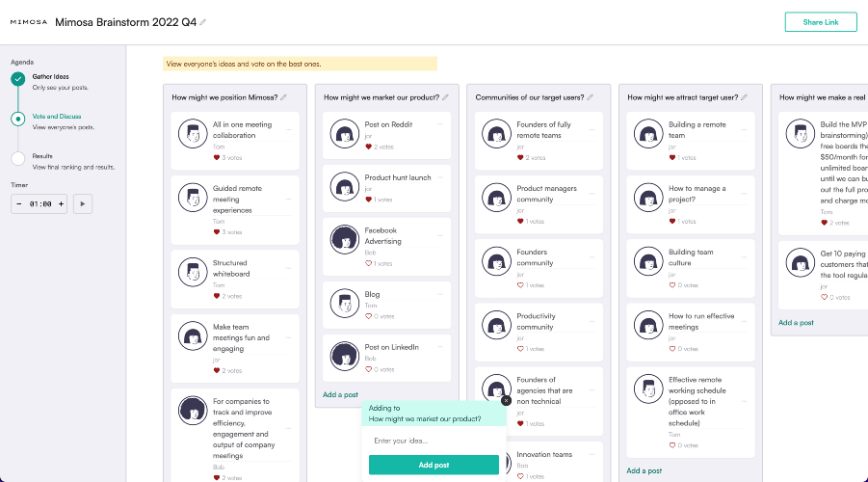Click 'Add a post' in the rightmost column
868x482 pixels.
(x=796, y=322)
